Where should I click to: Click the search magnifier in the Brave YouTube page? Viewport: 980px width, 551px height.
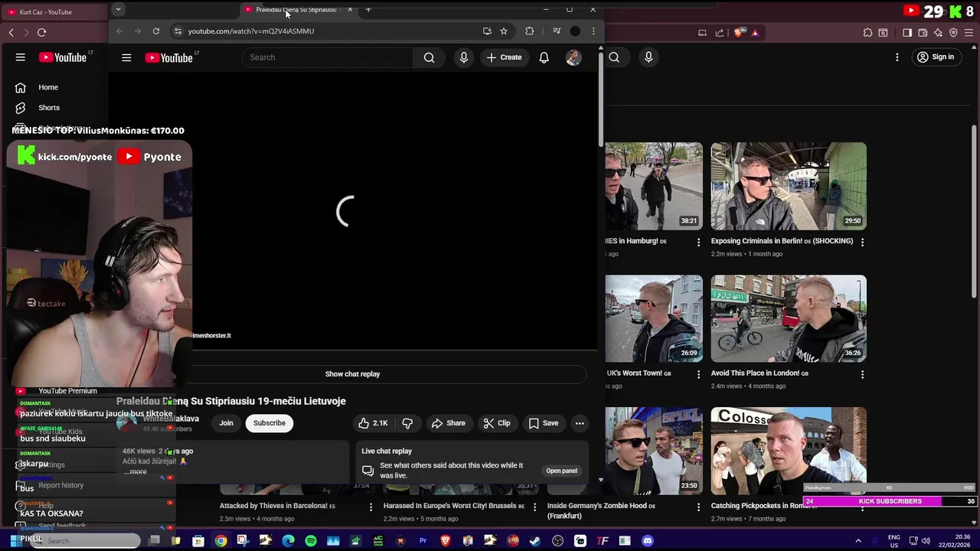pyautogui.click(x=614, y=57)
